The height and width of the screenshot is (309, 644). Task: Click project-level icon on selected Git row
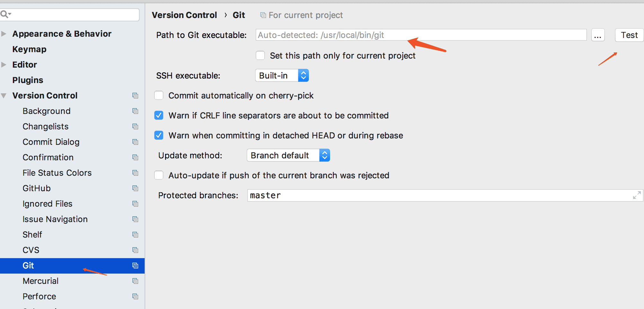pos(135,266)
